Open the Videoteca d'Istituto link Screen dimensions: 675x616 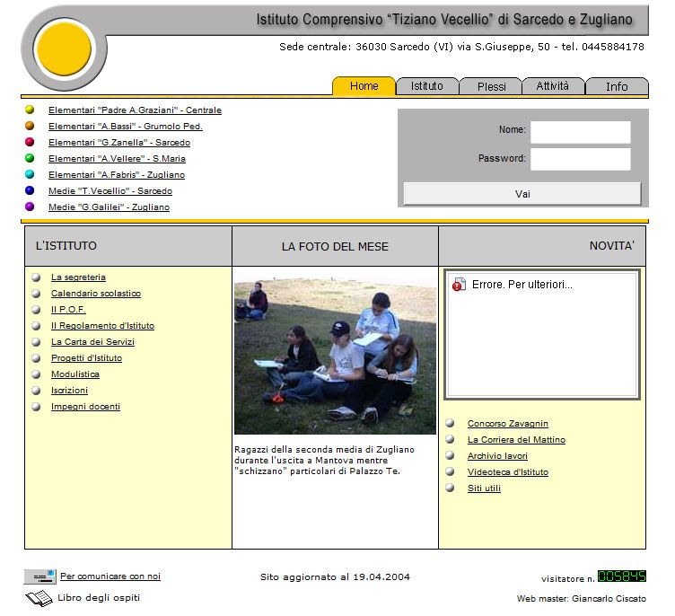click(507, 471)
